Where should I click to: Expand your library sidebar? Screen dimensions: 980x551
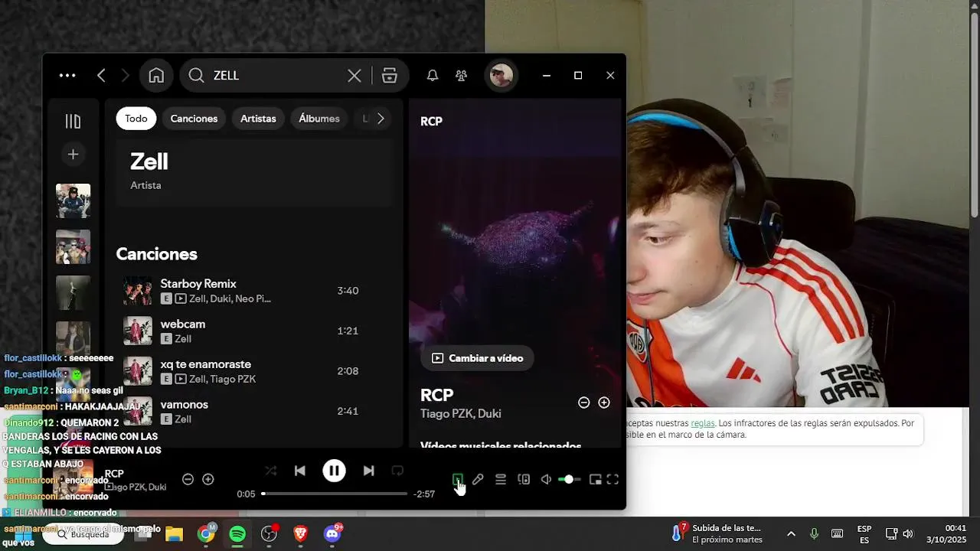coord(73,121)
